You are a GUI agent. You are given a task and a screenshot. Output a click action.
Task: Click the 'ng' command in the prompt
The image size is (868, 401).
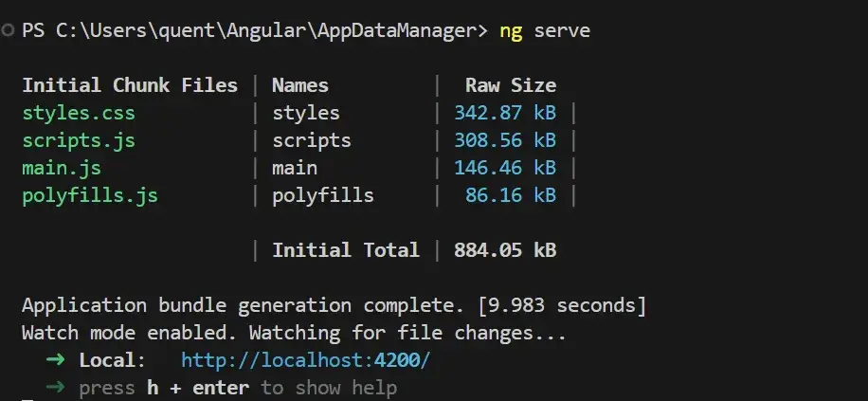coord(511,30)
